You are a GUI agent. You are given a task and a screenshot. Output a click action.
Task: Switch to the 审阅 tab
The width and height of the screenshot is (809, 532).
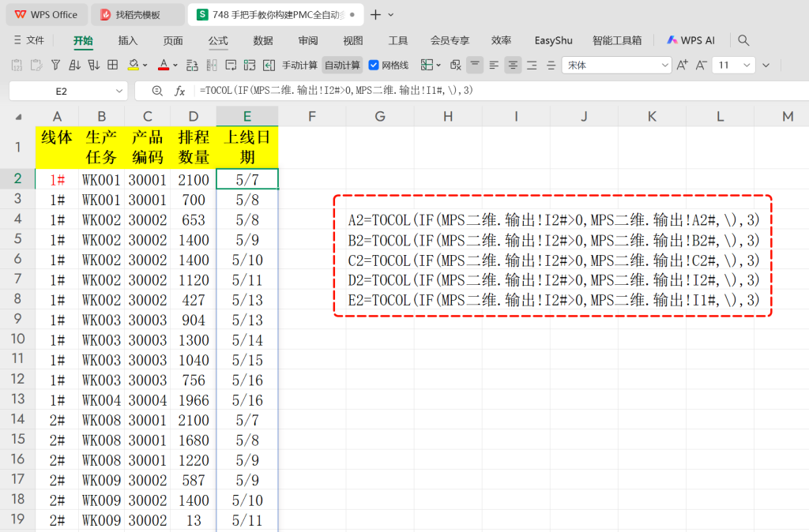click(308, 41)
